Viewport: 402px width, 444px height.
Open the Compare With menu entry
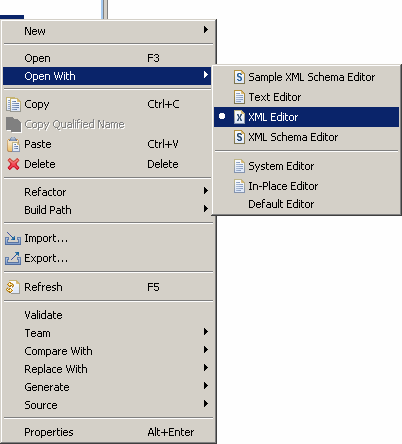pos(108,351)
